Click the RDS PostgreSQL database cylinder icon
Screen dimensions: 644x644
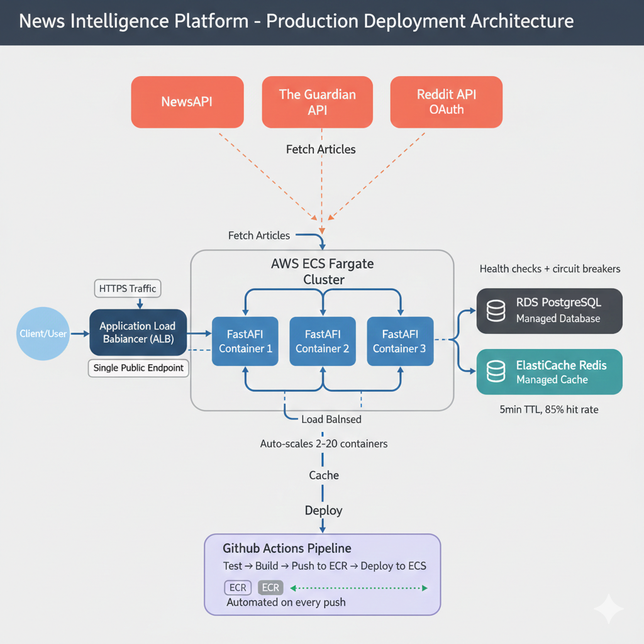(x=497, y=311)
